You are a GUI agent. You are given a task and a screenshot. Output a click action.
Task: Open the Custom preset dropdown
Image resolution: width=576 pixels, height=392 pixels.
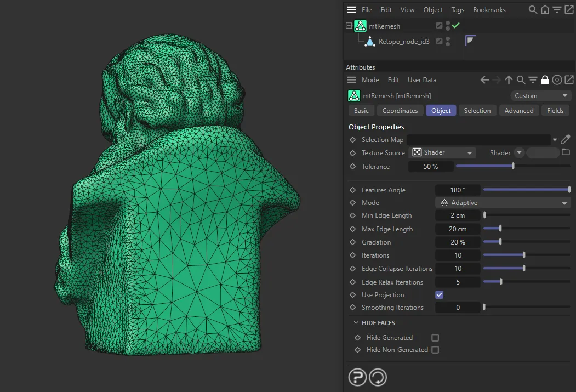[x=540, y=95]
